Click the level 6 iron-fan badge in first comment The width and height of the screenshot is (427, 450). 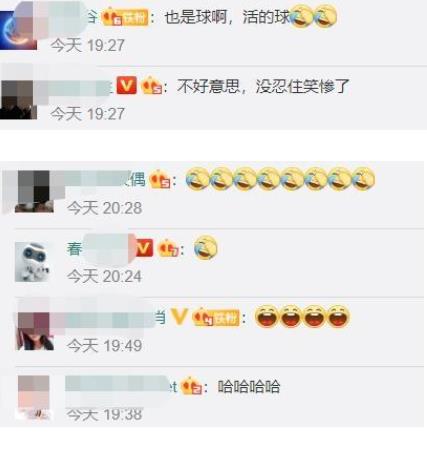coord(124,17)
